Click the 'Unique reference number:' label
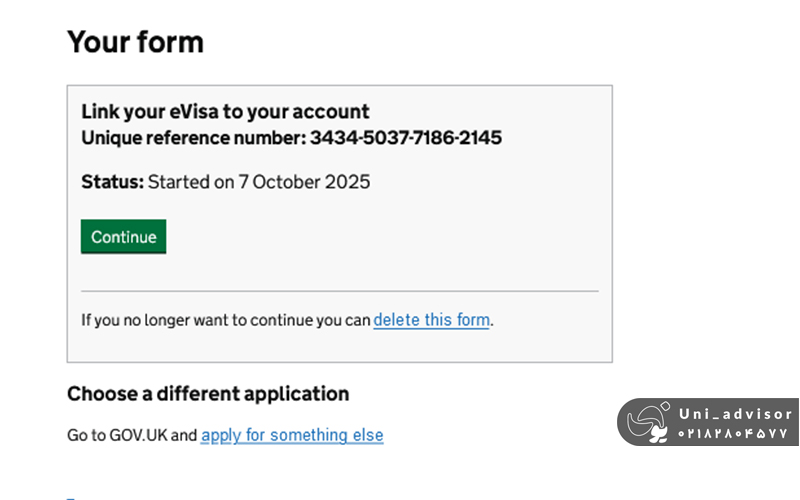Viewport: 800px width, 500px height. coord(193,138)
